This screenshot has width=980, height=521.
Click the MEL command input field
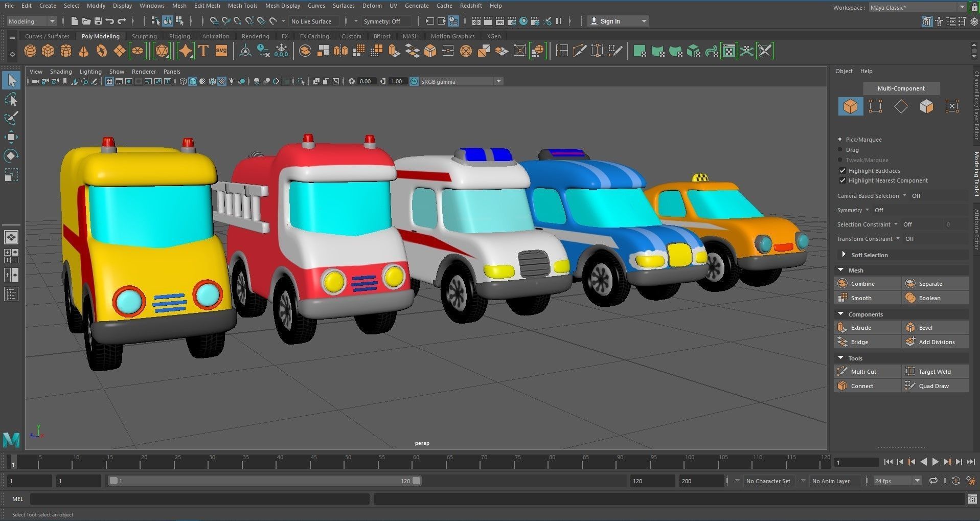(x=199, y=499)
